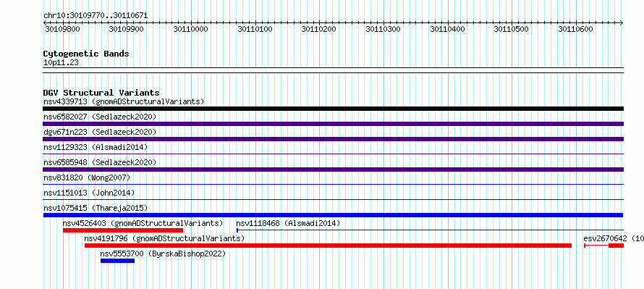The image size is (644, 289).
Task: Click the red nsv4526403 variant bar
Action: click(123, 230)
